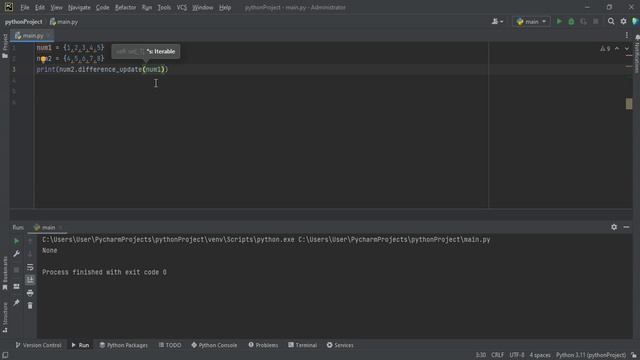Image resolution: width=640 pixels, height=360 pixels.
Task: Pin the Run tab with pin icon
Action: [x=16, y=302]
